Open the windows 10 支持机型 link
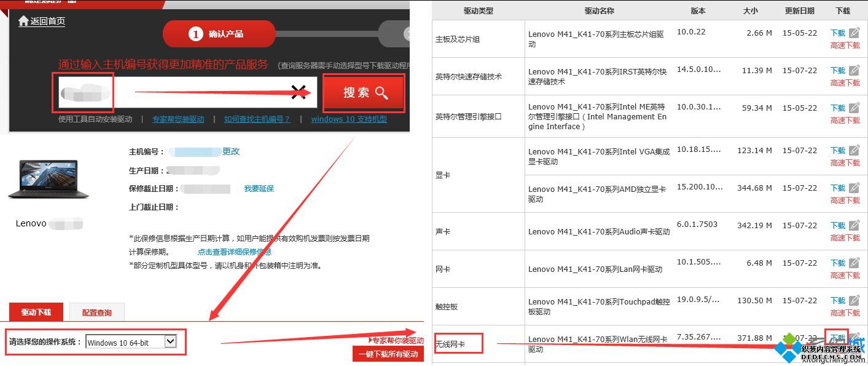868x366 pixels. (x=349, y=119)
